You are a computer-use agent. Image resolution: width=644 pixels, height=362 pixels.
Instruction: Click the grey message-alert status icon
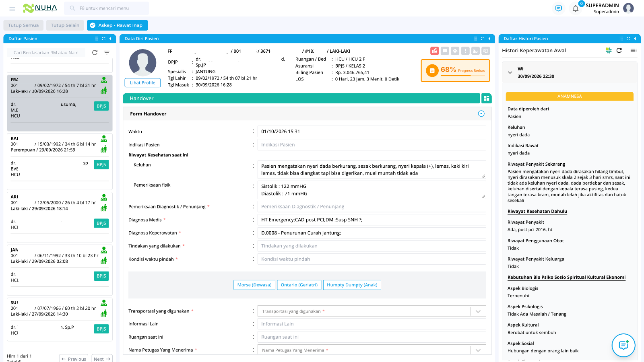[x=445, y=51]
